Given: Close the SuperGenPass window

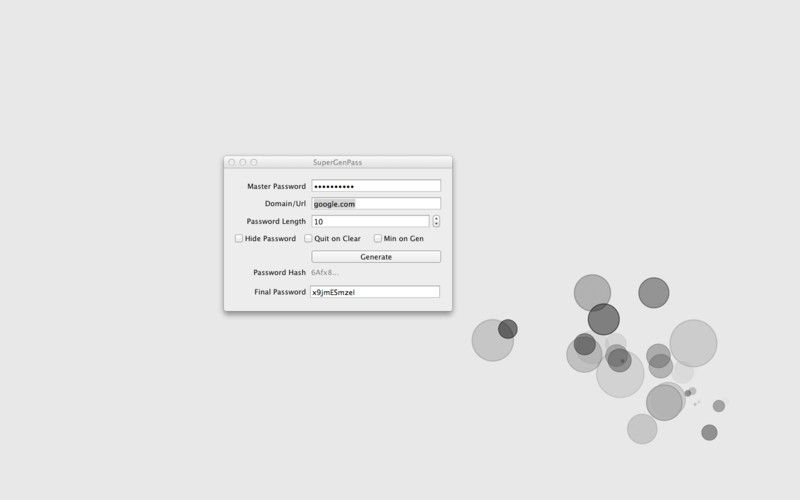Looking at the screenshot, I should coord(232,162).
